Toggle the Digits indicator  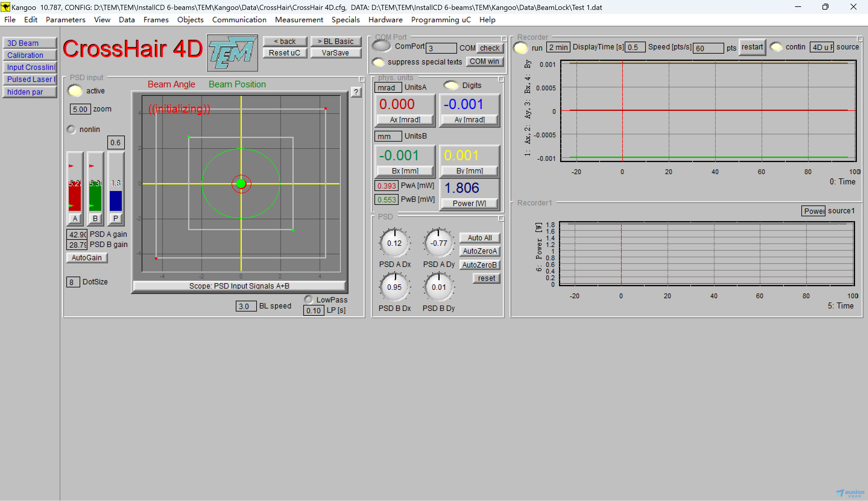[x=451, y=85]
